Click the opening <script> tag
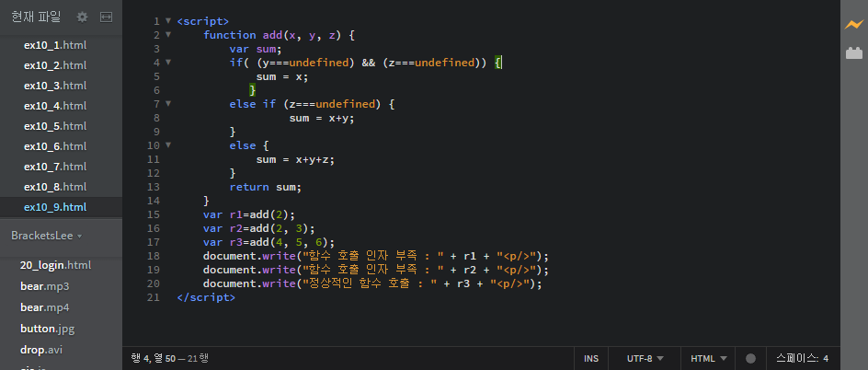This screenshot has width=868, height=370. 202,21
